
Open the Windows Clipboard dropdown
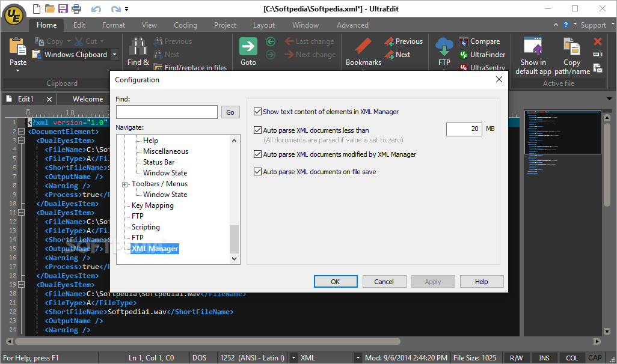pos(114,55)
